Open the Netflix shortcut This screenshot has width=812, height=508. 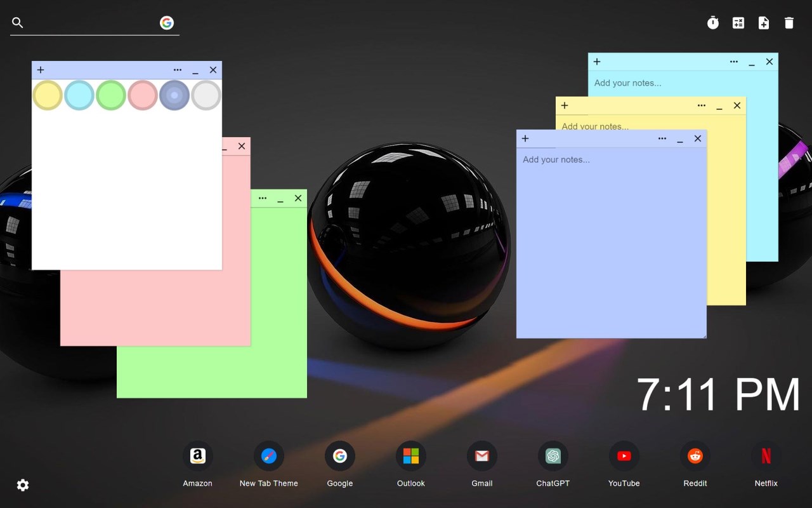(x=766, y=456)
